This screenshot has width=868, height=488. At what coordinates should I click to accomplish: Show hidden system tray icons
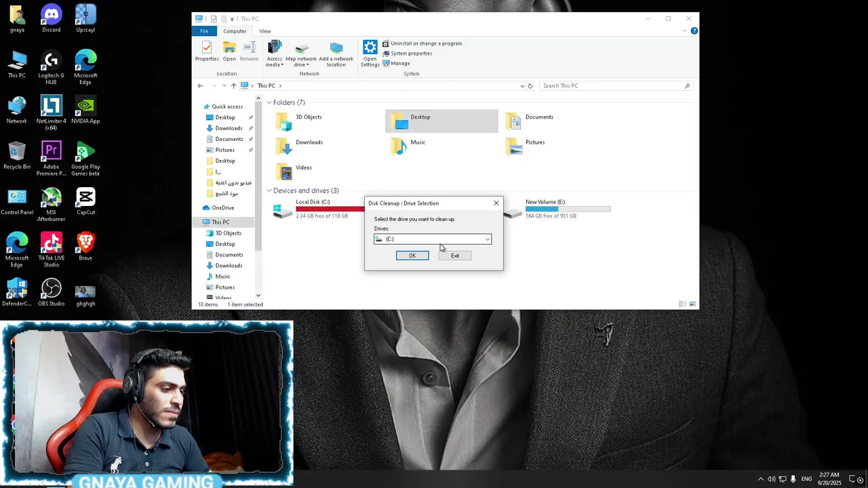click(760, 479)
